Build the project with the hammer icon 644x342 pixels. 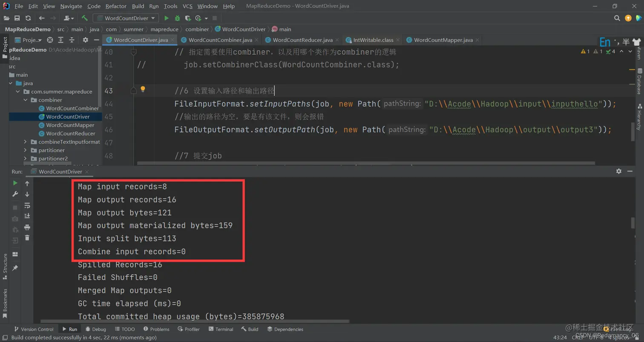85,18
